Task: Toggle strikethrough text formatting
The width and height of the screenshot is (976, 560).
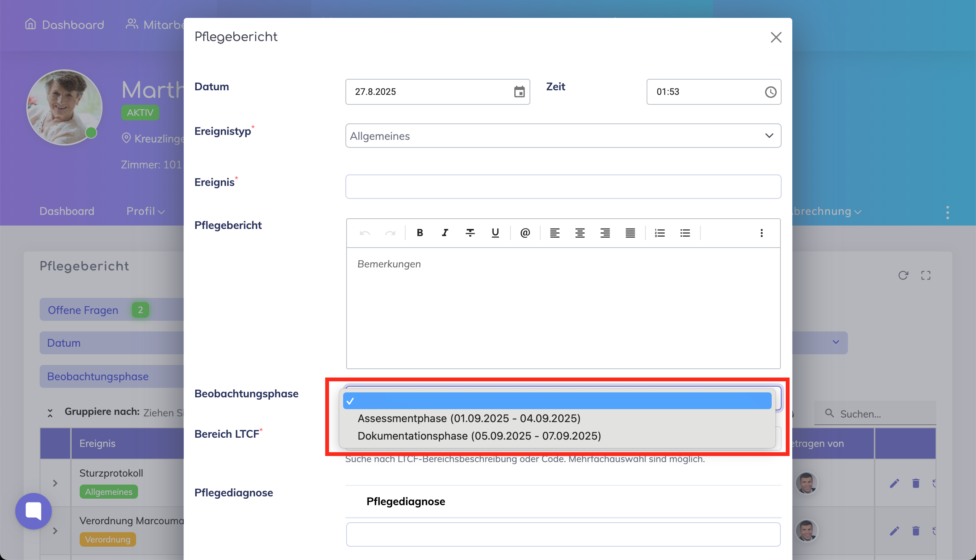Action: [x=470, y=233]
